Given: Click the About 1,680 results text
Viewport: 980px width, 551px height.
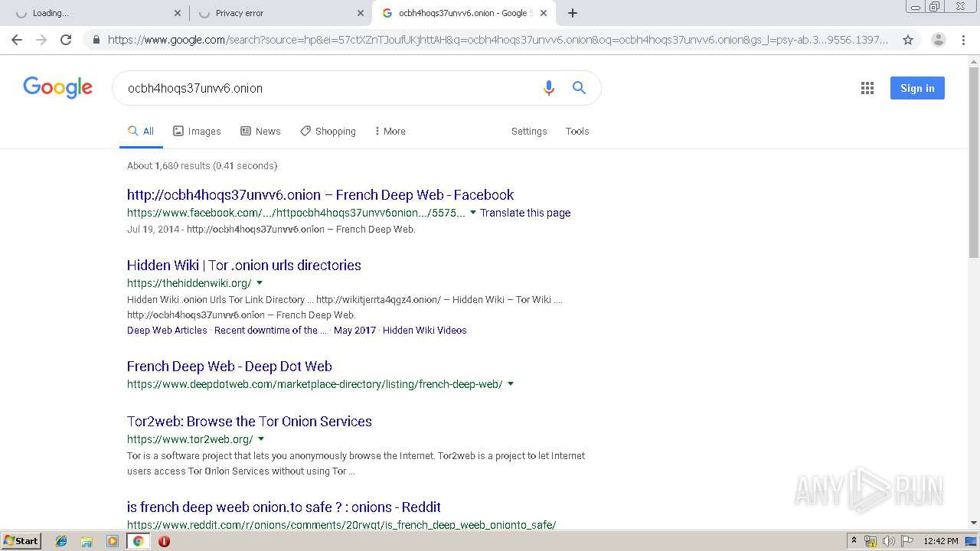Looking at the screenshot, I should (202, 166).
